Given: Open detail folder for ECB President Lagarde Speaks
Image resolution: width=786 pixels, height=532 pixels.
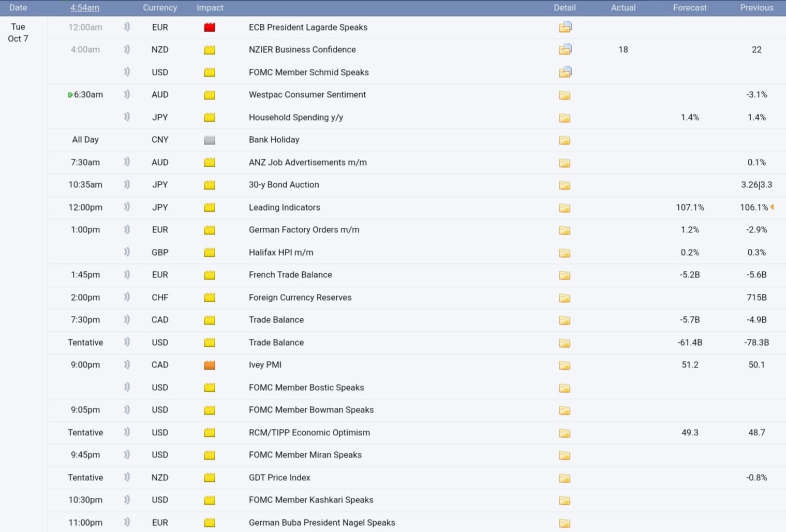Looking at the screenshot, I should (x=565, y=27).
